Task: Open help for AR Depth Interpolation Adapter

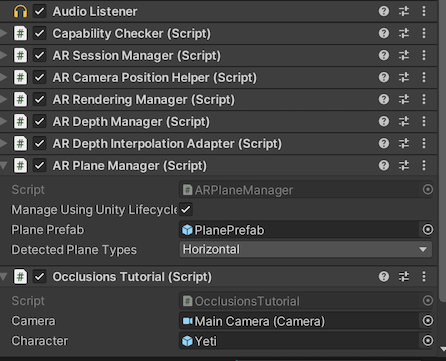Action: coord(384,143)
